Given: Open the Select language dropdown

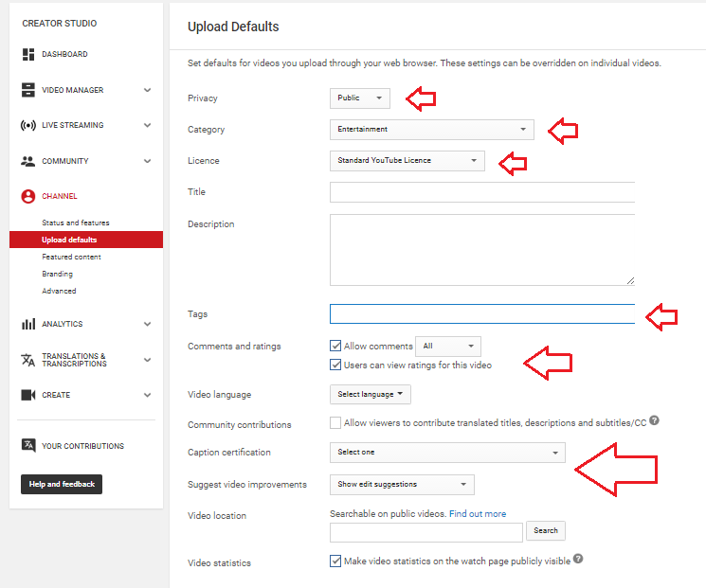Looking at the screenshot, I should tap(371, 395).
